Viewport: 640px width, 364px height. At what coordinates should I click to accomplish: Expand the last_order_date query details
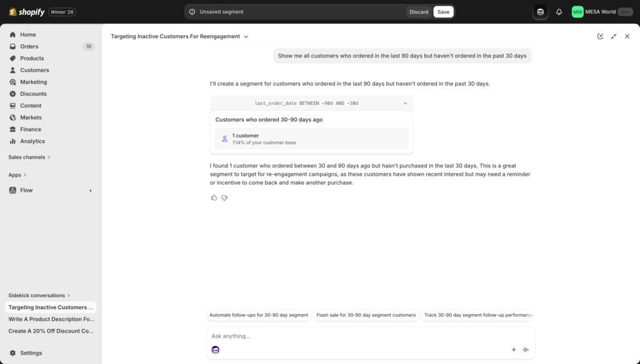[405, 103]
